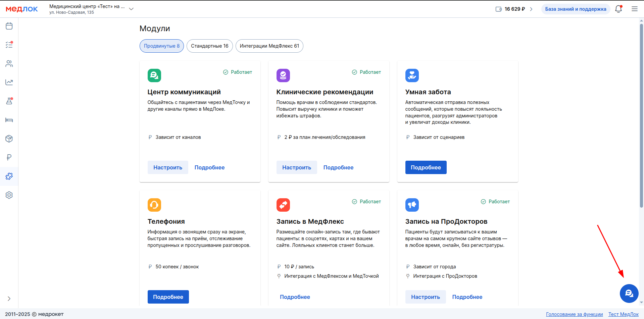Open the modules puzzle sidebar icon

[x=9, y=176]
